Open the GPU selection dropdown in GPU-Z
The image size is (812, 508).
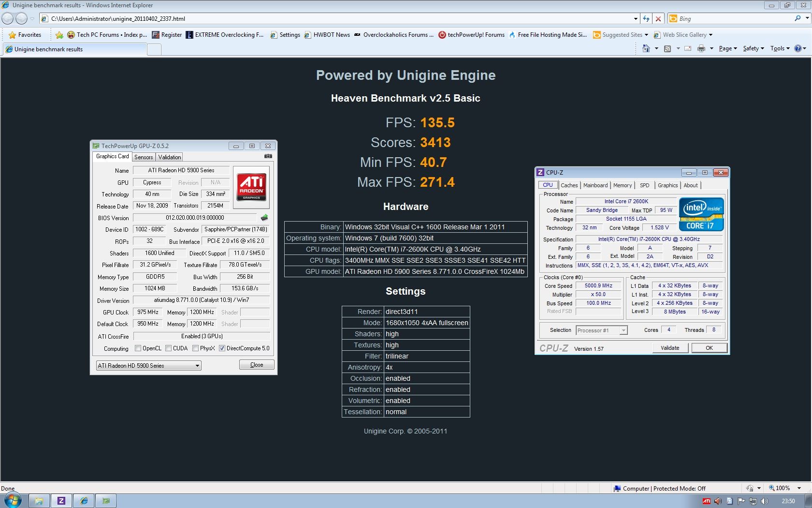click(x=148, y=366)
